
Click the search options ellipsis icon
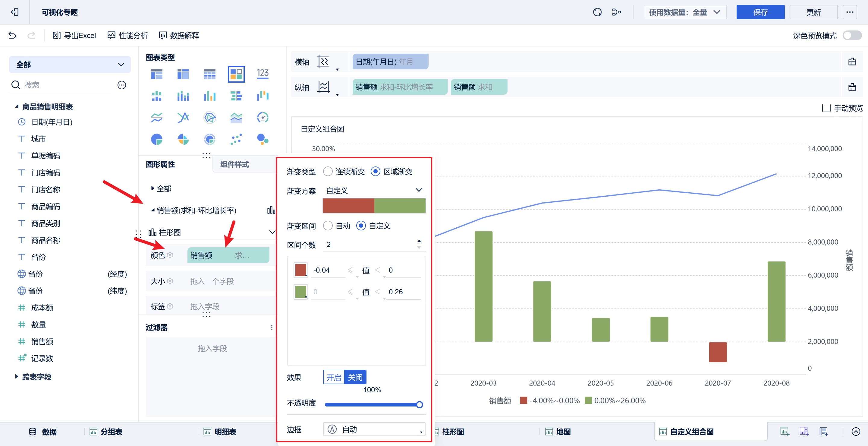[x=122, y=85]
